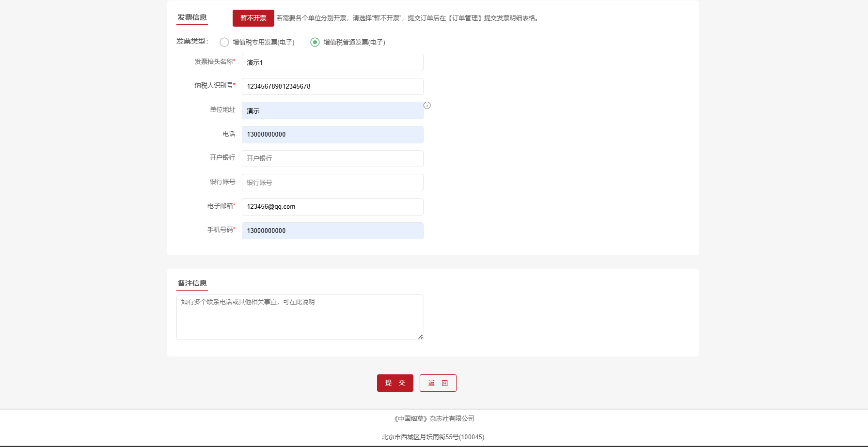Edit the 单位地址 input field

tap(332, 111)
